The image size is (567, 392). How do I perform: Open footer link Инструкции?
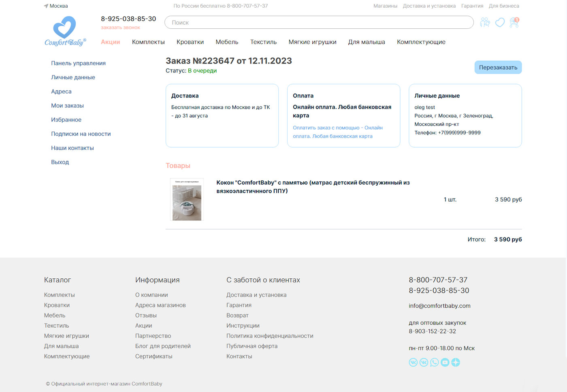click(x=243, y=326)
